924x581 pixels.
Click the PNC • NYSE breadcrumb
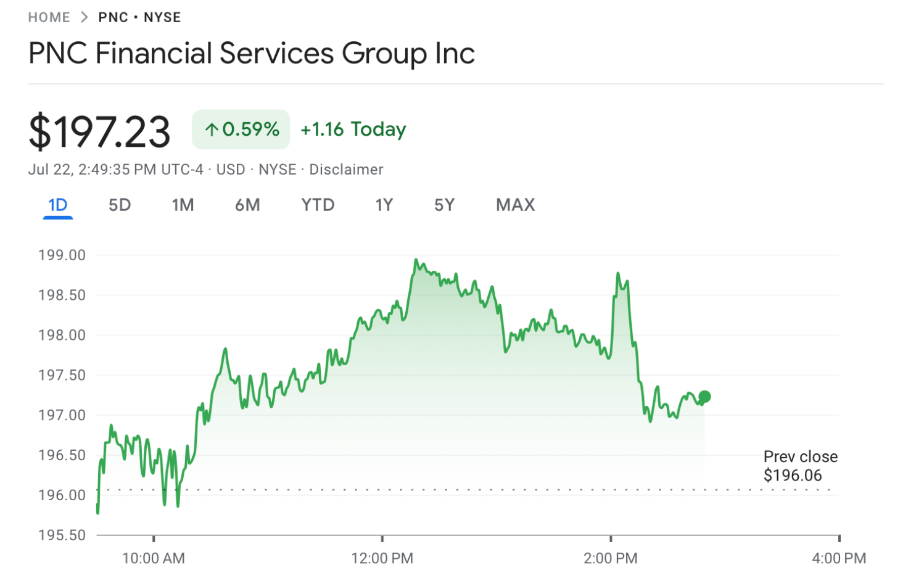click(x=139, y=17)
